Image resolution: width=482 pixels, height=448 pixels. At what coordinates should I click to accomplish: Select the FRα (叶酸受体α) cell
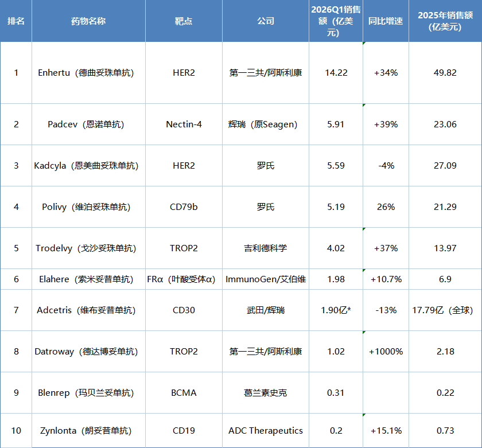pyautogui.click(x=184, y=279)
